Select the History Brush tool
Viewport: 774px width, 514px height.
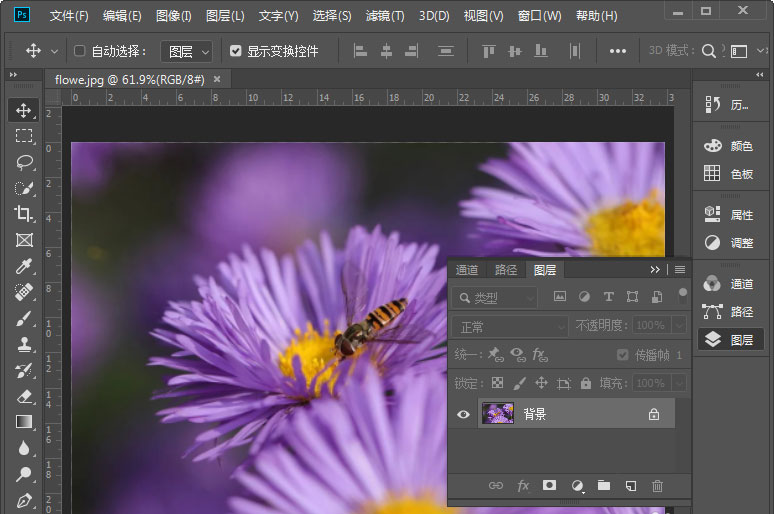point(23,370)
